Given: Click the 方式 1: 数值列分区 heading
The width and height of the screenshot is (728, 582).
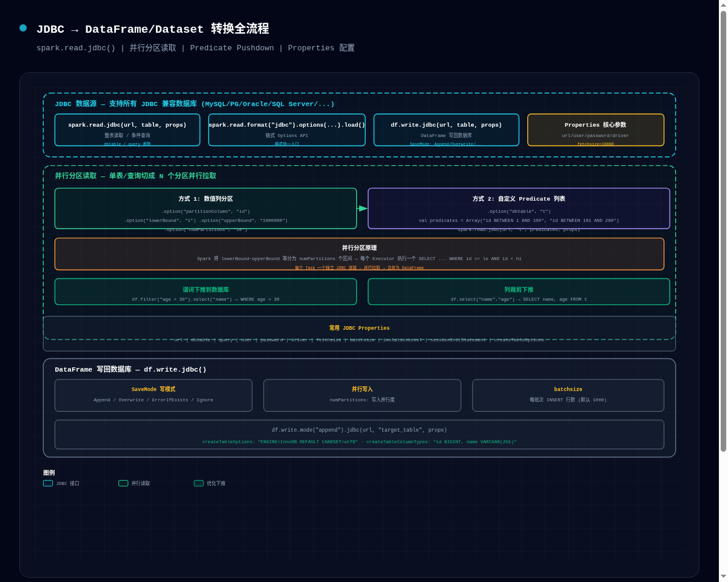Looking at the screenshot, I should pos(206,199).
